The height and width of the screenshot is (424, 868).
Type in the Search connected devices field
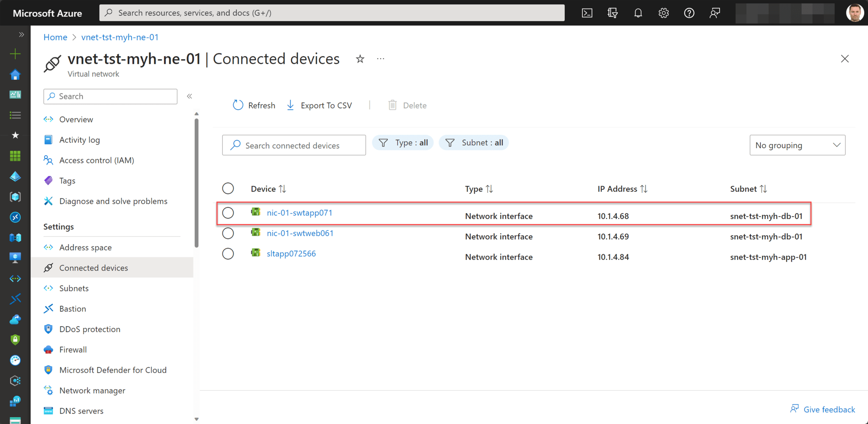point(293,145)
